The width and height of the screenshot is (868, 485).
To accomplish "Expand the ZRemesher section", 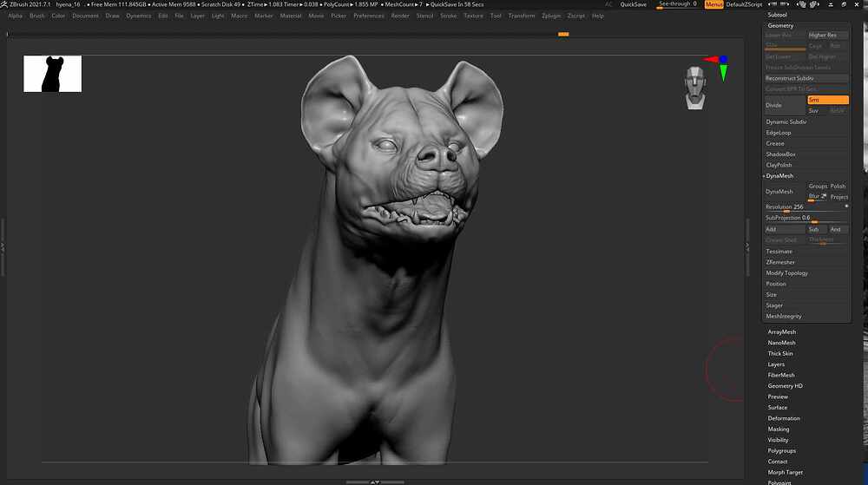I will (x=780, y=262).
